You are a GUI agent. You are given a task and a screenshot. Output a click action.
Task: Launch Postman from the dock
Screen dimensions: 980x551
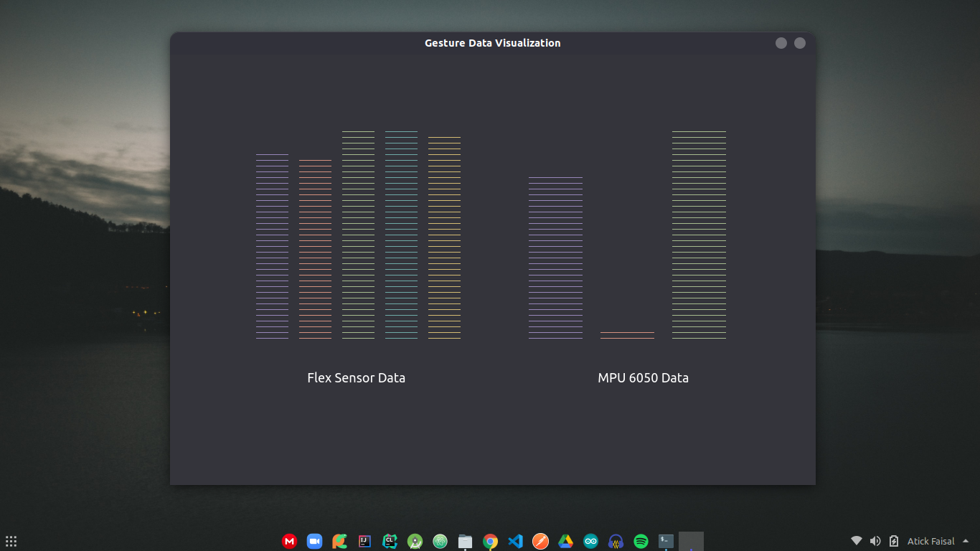(540, 542)
